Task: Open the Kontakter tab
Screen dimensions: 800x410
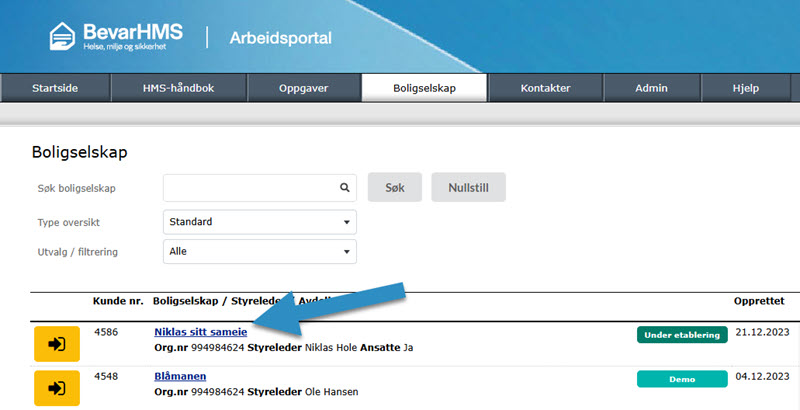Action: [545, 88]
